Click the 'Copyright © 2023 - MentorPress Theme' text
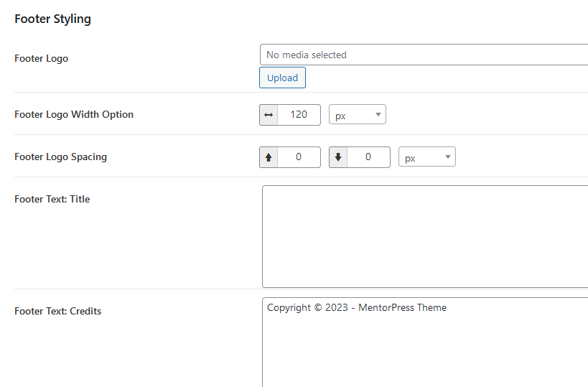The width and height of the screenshot is (588, 387). click(357, 307)
